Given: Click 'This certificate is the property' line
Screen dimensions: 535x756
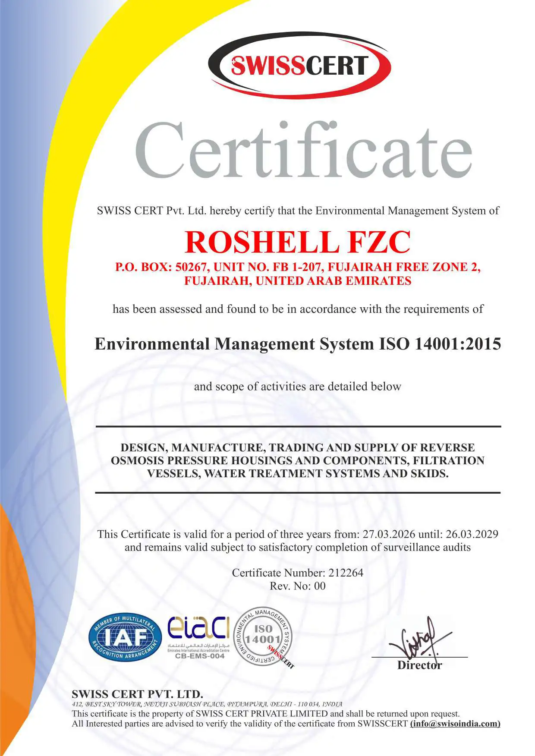Looking at the screenshot, I should coord(266,714).
